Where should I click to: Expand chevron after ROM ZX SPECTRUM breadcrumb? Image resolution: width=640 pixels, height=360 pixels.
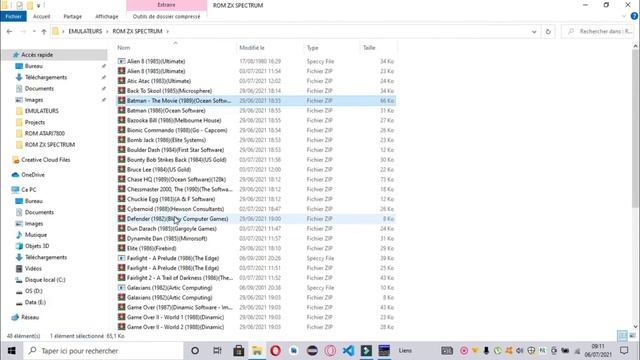167,31
